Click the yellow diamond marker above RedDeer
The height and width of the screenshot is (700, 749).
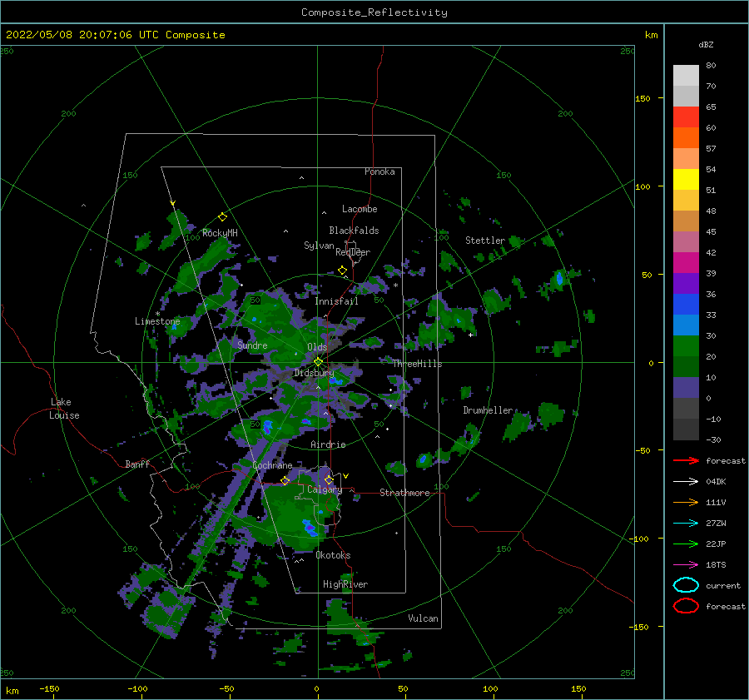pyautogui.click(x=342, y=271)
